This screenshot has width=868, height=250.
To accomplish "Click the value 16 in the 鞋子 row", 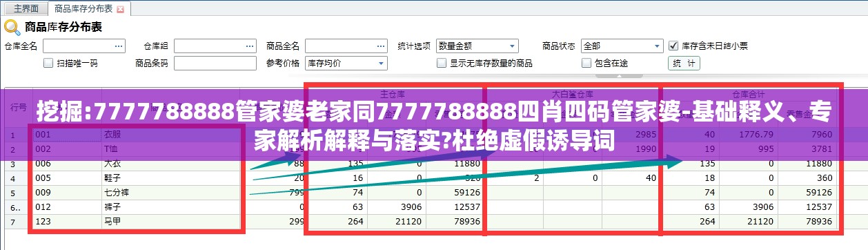I will (359, 177).
